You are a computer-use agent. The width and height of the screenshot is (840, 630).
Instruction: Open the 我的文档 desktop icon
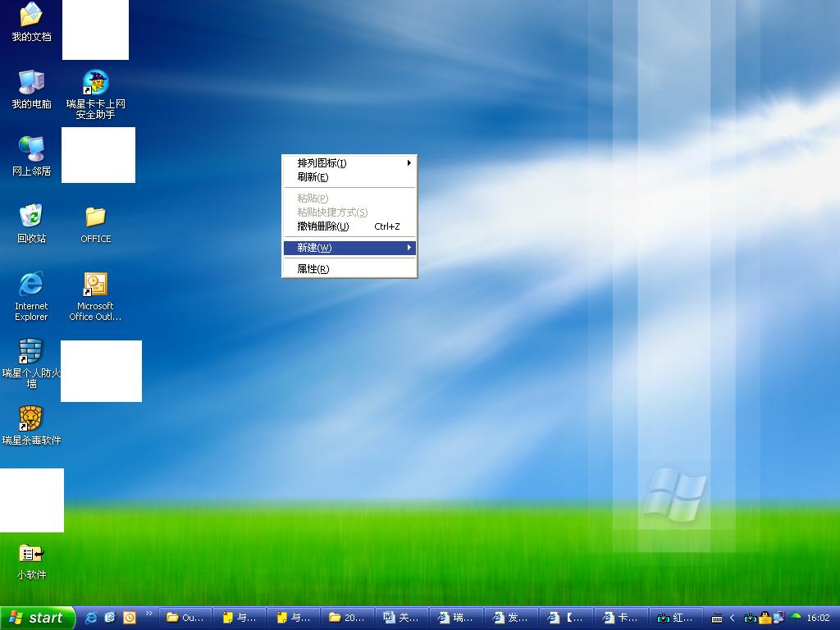(31, 21)
